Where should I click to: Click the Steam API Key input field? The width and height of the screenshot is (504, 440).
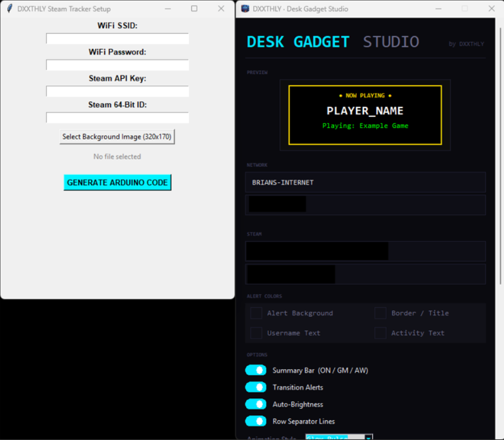coord(118,91)
